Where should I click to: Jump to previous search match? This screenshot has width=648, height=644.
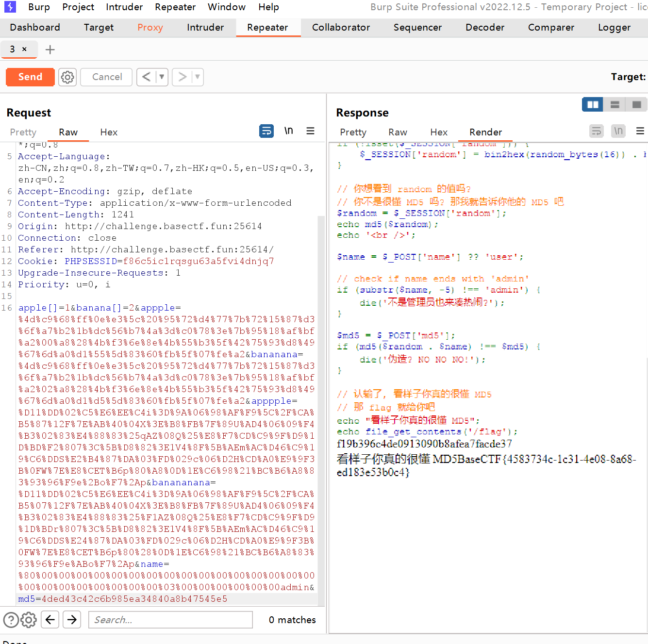[x=50, y=620]
